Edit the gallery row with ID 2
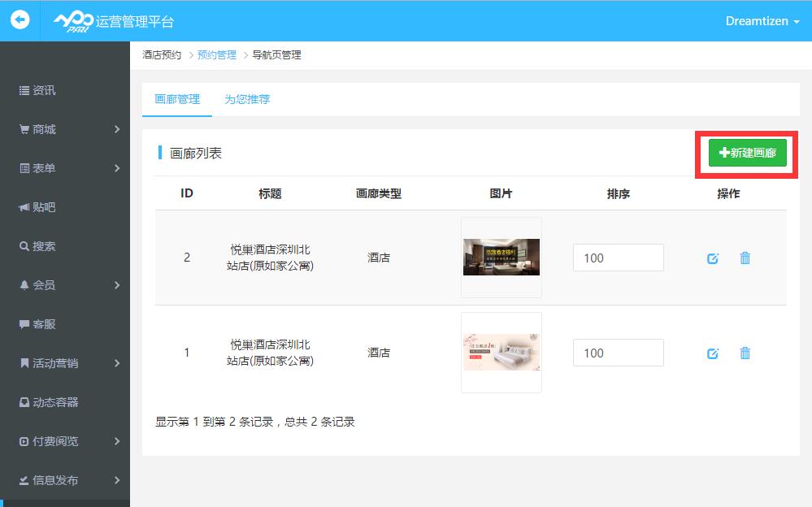This screenshot has height=507, width=812. pyautogui.click(x=713, y=258)
